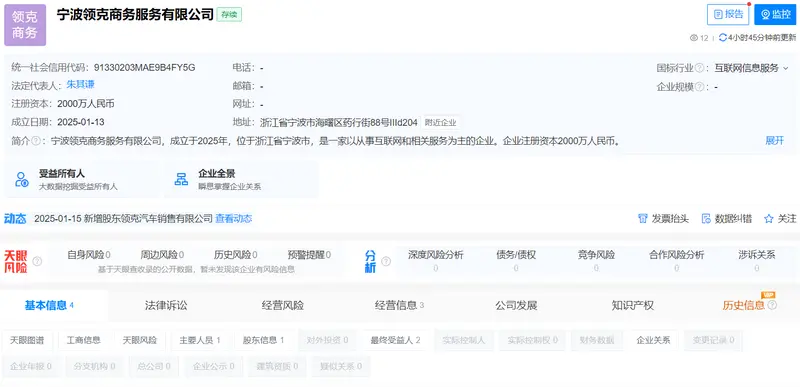
Task: Select the 主要人员 sub-tab
Action: coord(200,340)
